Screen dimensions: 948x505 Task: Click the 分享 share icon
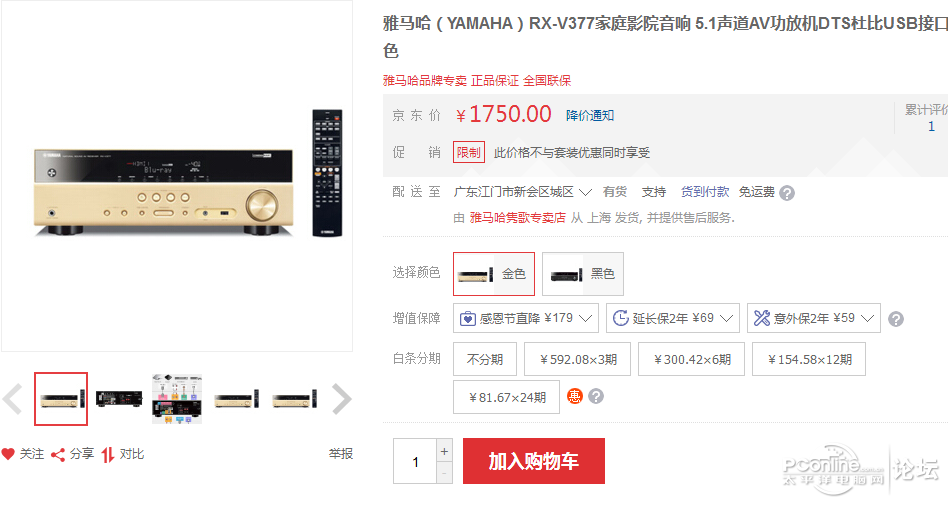(58, 454)
